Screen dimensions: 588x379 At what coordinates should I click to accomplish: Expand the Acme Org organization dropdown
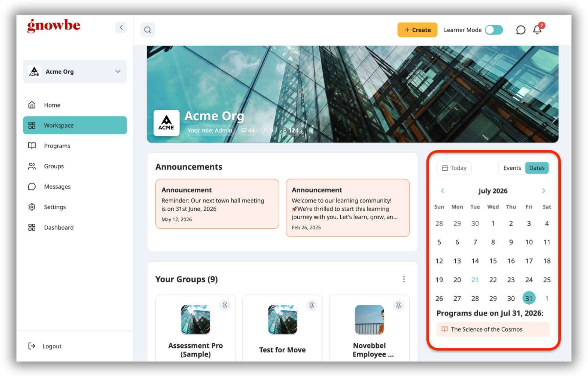(x=75, y=71)
